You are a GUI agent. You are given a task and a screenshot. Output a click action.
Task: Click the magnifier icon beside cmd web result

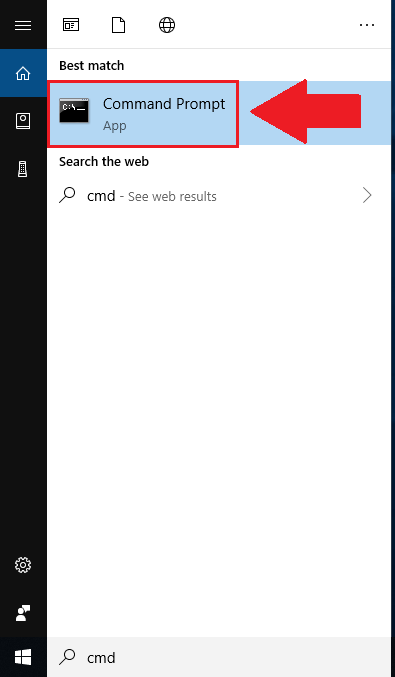tap(67, 196)
